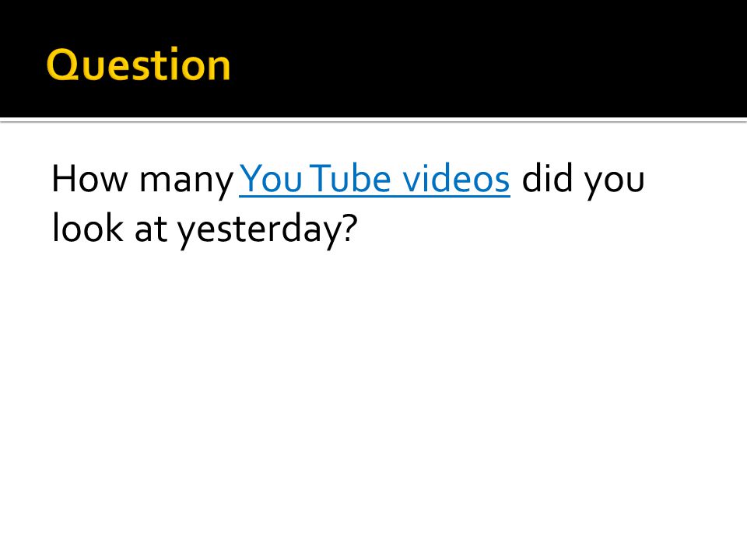Click the word 'many' before the link
Viewport: 747px width, 560px height.
click(x=186, y=182)
